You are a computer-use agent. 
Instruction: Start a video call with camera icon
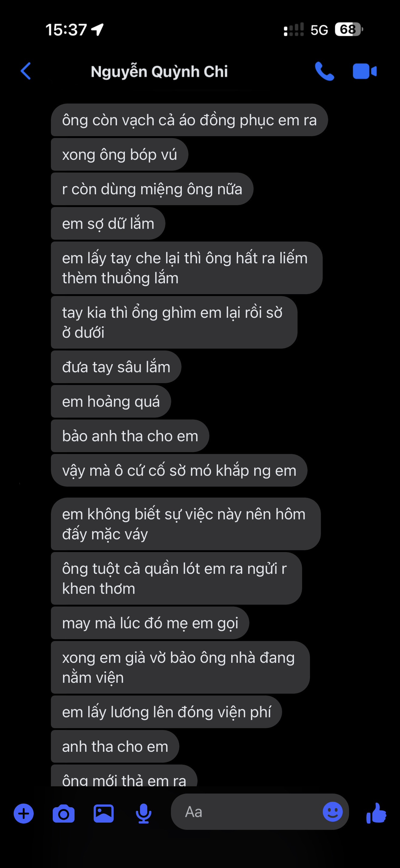365,71
